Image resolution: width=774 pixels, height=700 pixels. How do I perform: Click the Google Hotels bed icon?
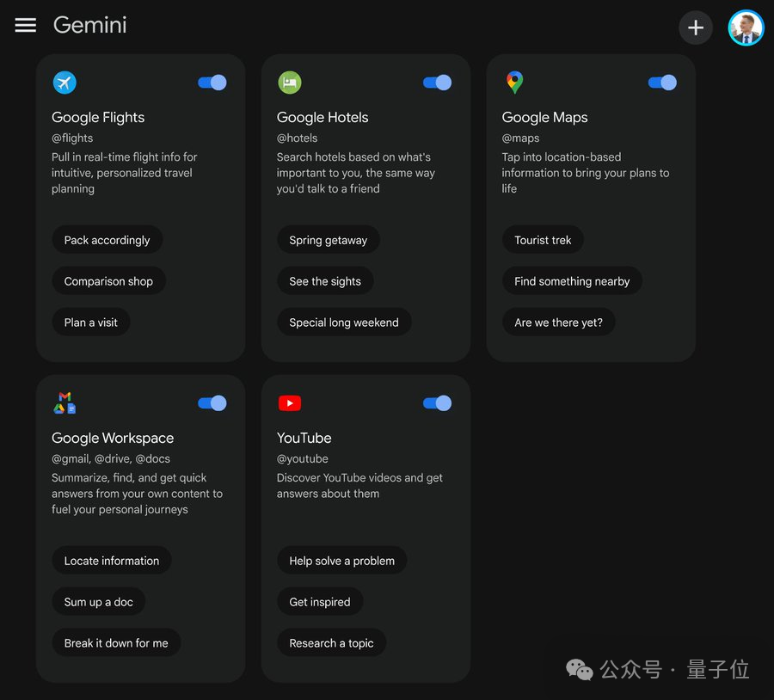(x=290, y=83)
